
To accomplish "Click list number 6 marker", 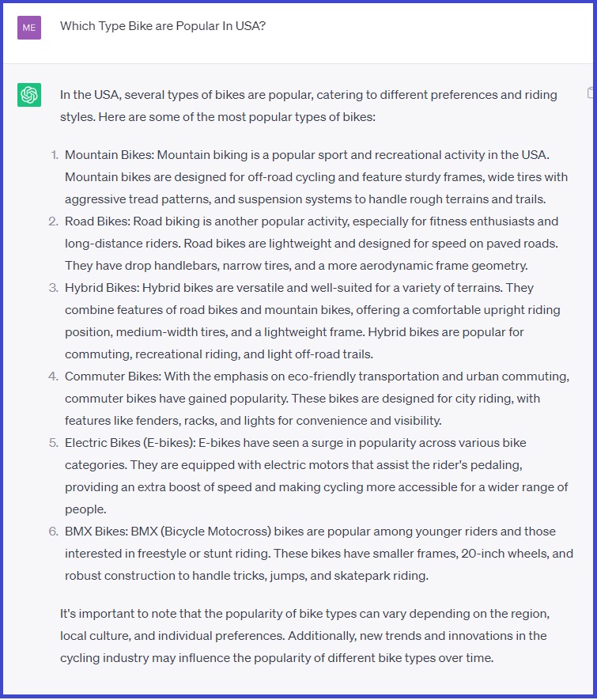I will 54,532.
